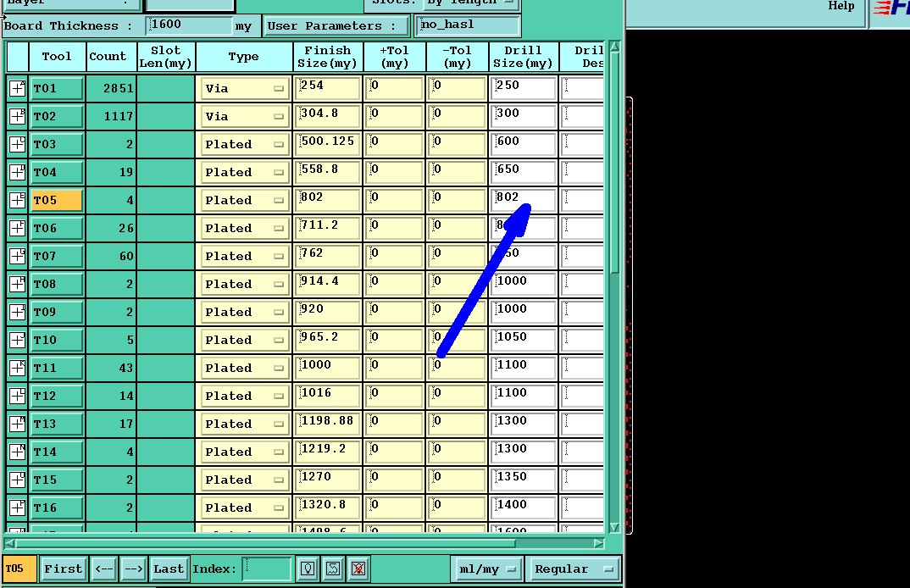
Task: Click the red X clear highlight icon
Action: (x=358, y=569)
